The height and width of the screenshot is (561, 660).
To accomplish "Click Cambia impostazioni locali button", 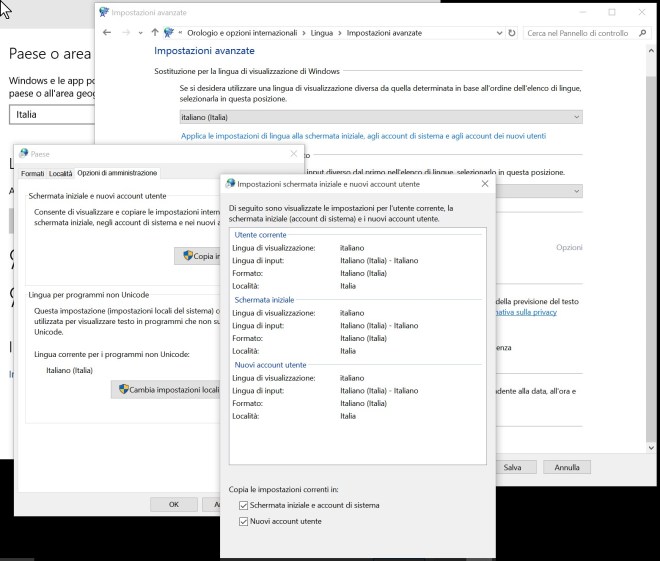I will [165, 390].
